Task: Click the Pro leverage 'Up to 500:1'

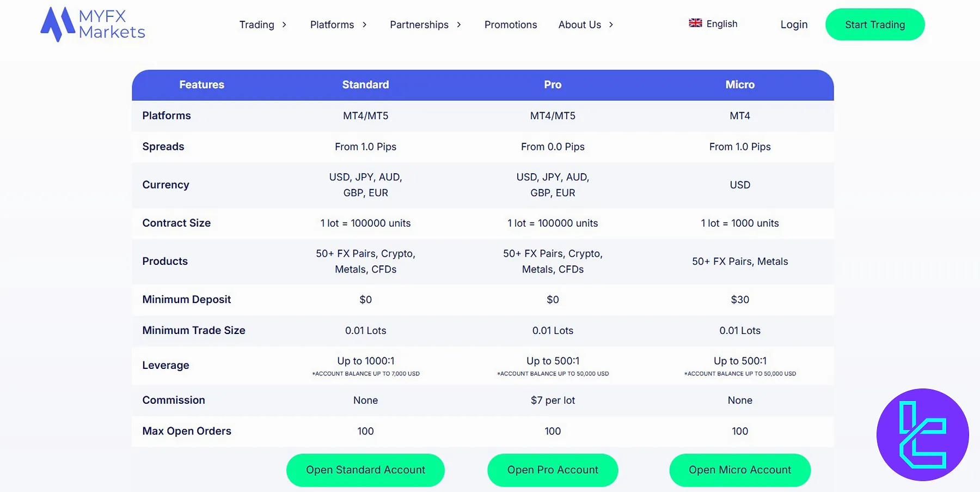Action: (x=553, y=361)
